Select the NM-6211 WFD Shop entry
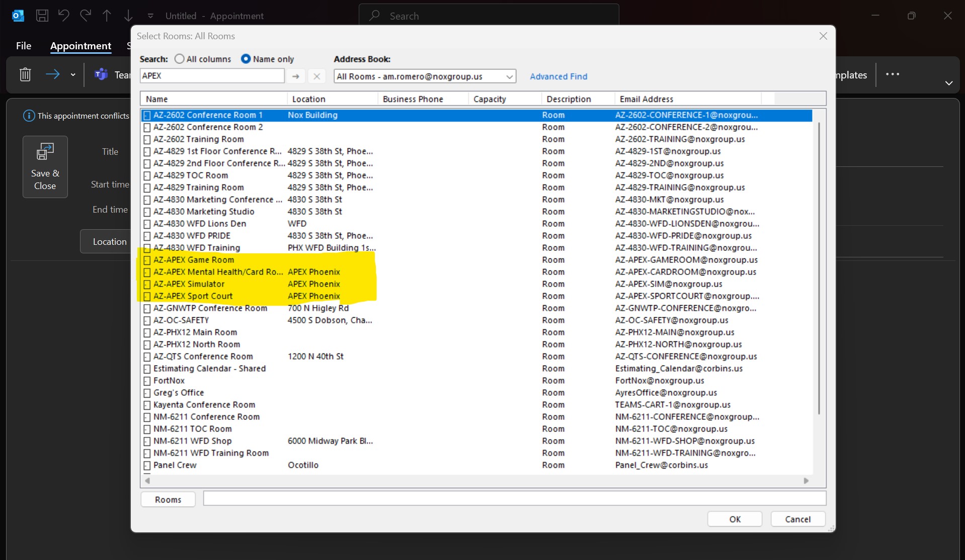The image size is (965, 560). [x=476, y=441]
